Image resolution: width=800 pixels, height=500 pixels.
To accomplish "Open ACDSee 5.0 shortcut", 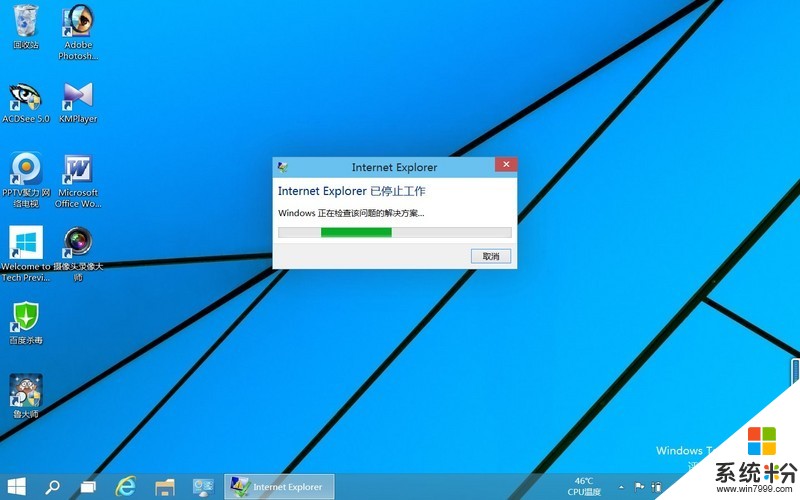I will pyautogui.click(x=26, y=103).
